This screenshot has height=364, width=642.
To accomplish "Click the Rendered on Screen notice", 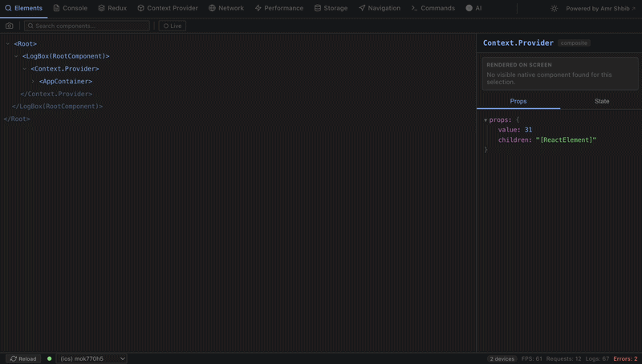I will pos(559,74).
